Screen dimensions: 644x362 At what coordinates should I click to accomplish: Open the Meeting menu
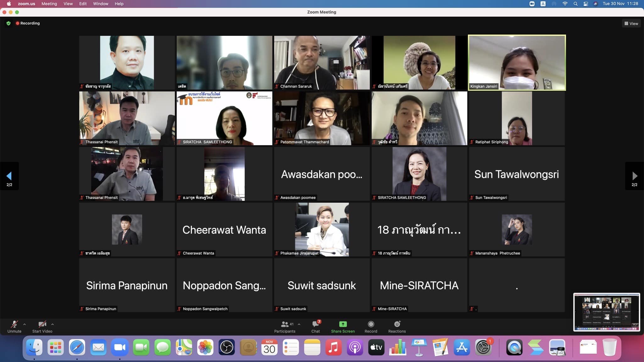click(x=49, y=4)
